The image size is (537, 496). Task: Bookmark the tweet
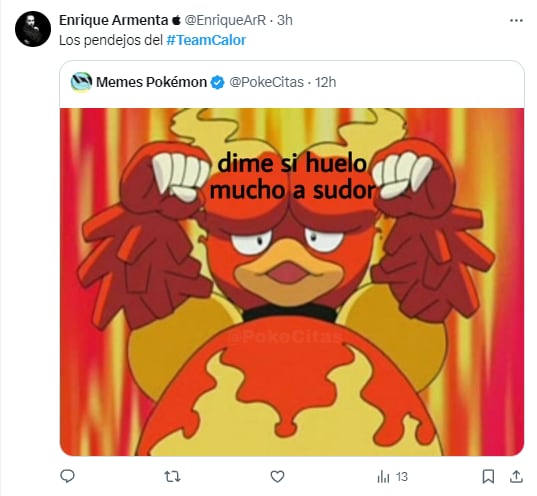coord(488,476)
